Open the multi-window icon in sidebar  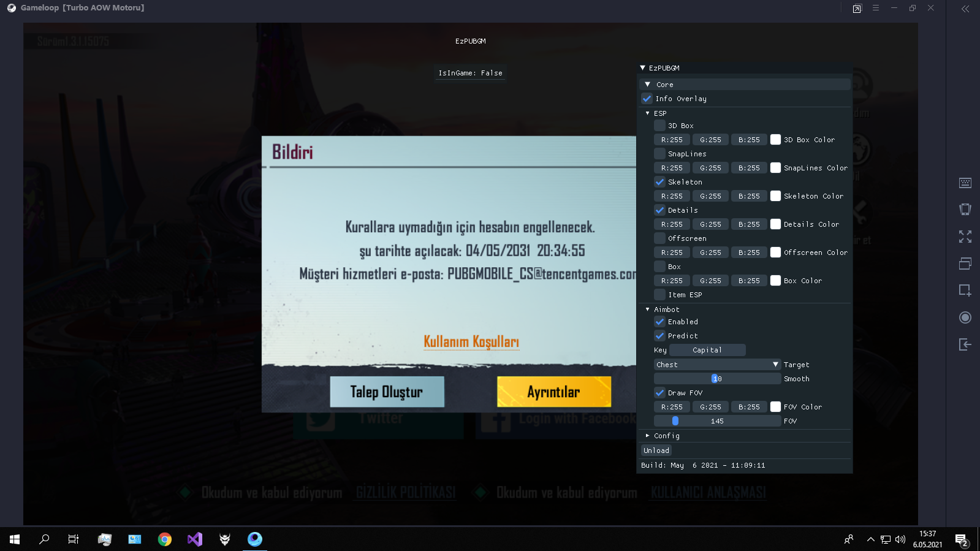click(x=965, y=264)
